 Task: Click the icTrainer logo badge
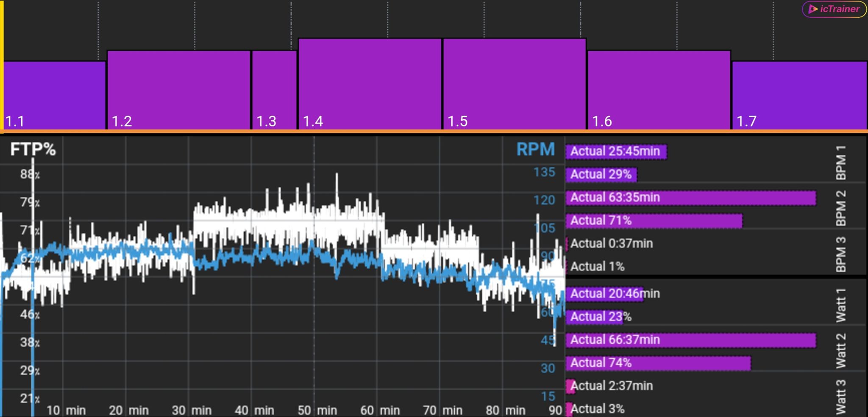834,9
